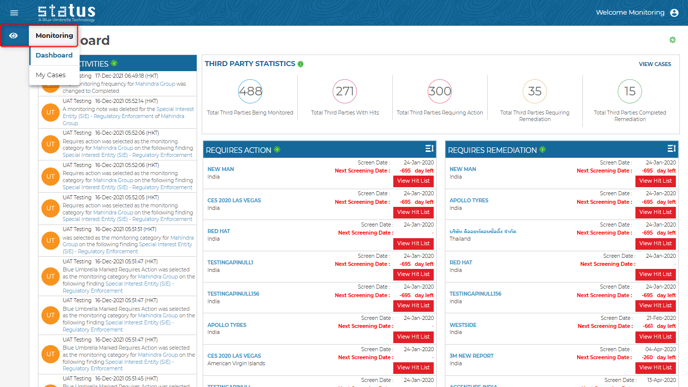Open APOLLO TYRES in Requires Action list
688x387 pixels.
click(226, 325)
